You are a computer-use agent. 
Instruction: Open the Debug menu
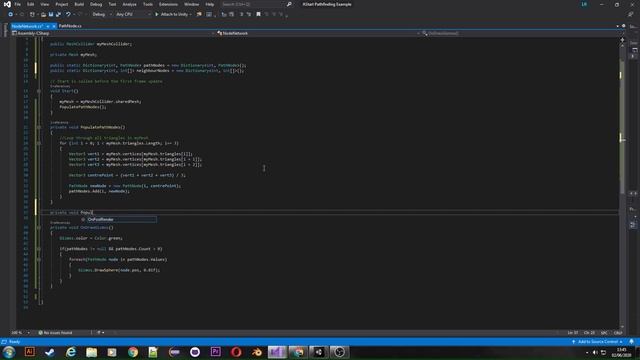pos(96,4)
